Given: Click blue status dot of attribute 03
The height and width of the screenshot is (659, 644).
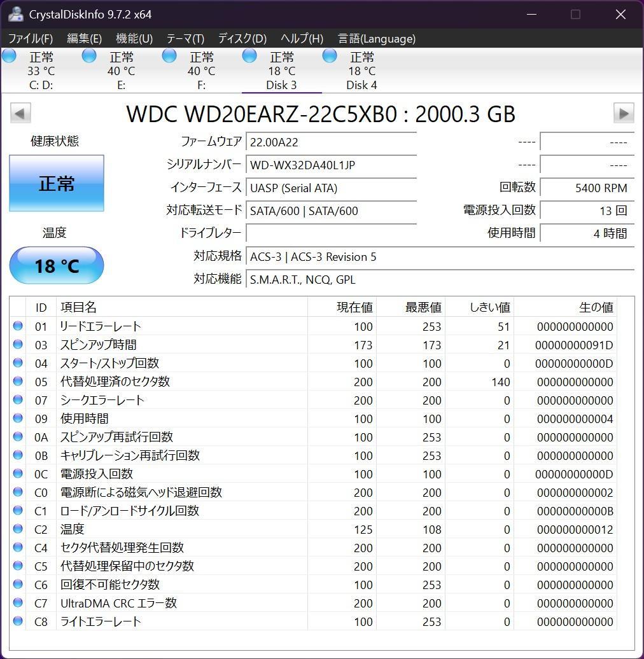Looking at the screenshot, I should tap(18, 344).
